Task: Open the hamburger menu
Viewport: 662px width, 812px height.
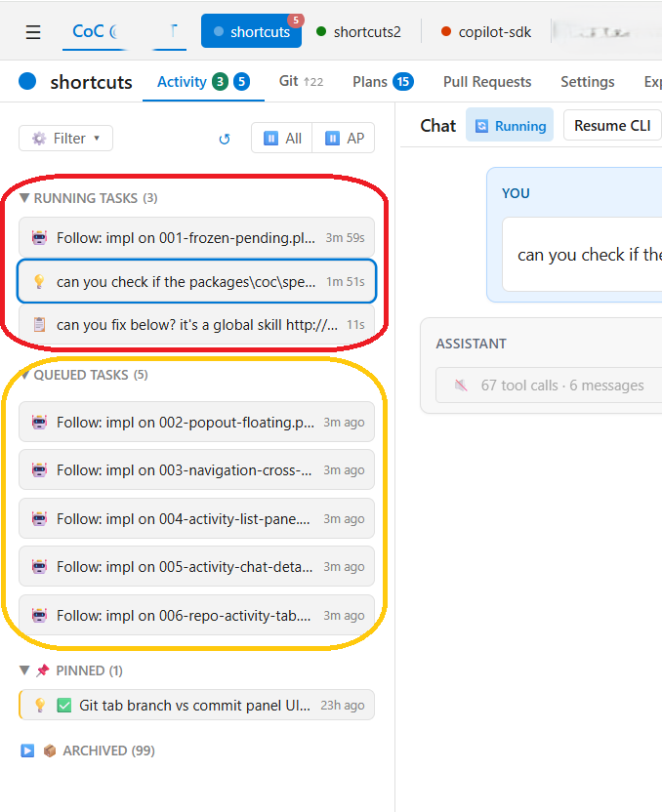Action: coord(33,32)
